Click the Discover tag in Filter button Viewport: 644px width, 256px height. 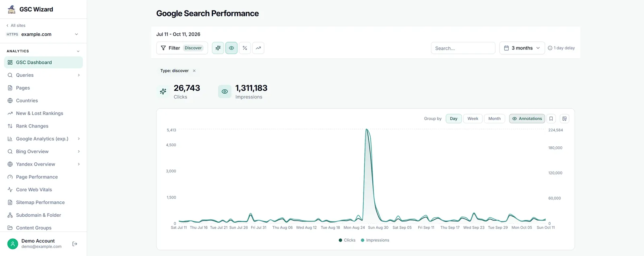pyautogui.click(x=193, y=48)
